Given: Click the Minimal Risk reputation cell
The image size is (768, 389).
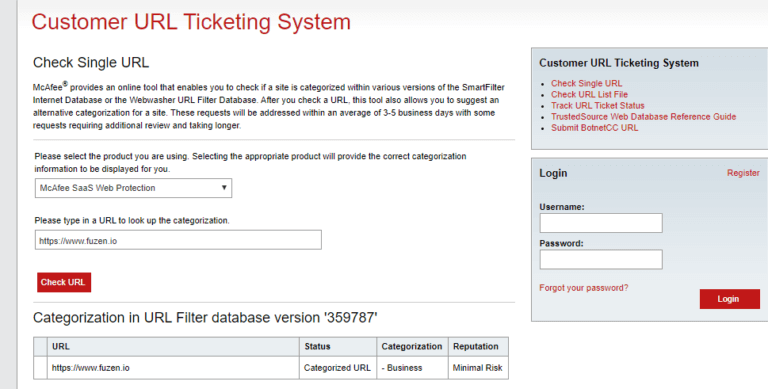Looking at the screenshot, I should pos(479,367).
